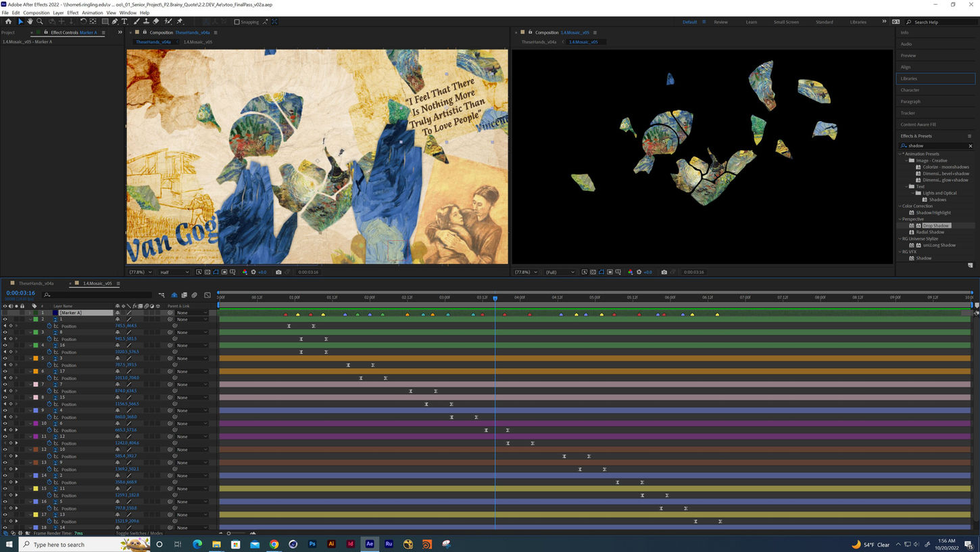This screenshot has height=552, width=980.
Task: Switch to the TheseHands_v04a timeline tab
Action: [x=36, y=283]
